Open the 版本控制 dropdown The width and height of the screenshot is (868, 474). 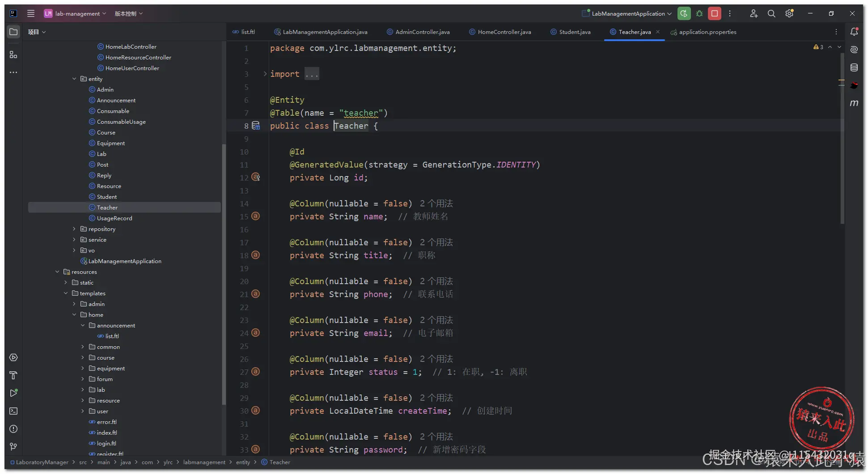click(129, 13)
